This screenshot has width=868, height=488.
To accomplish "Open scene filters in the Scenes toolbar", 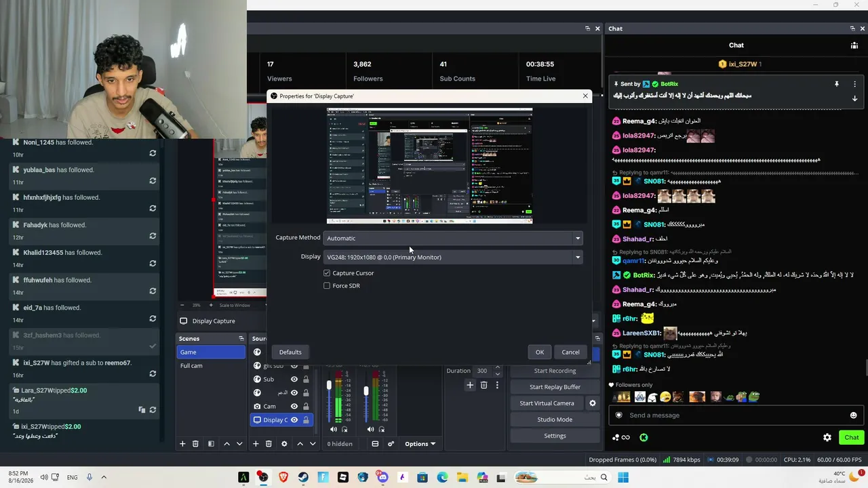I will [x=211, y=444].
